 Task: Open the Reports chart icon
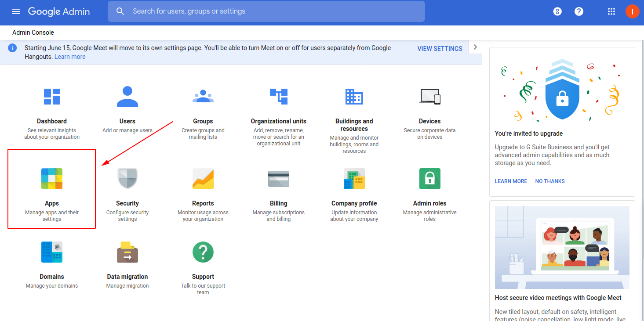coord(203,179)
